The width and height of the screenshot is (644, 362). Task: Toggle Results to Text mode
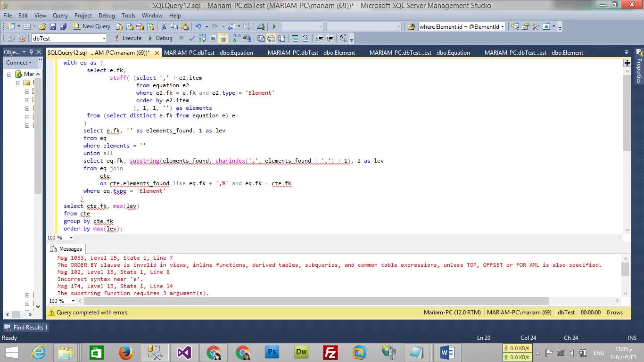click(260, 38)
